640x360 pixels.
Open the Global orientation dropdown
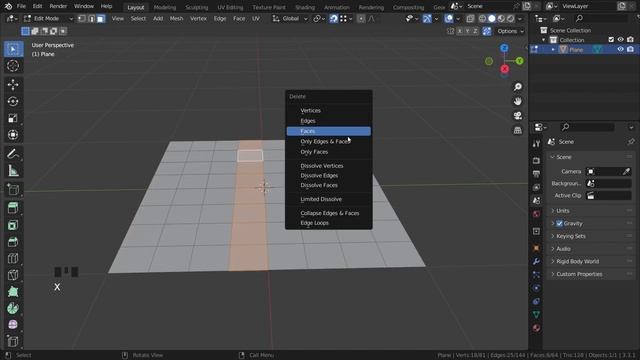click(290, 19)
